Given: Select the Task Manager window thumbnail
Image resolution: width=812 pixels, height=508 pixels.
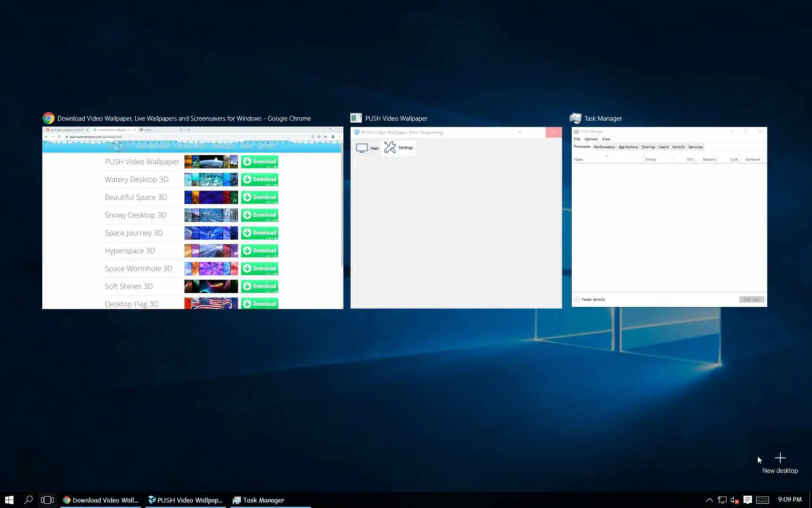Looking at the screenshot, I should 669,217.
